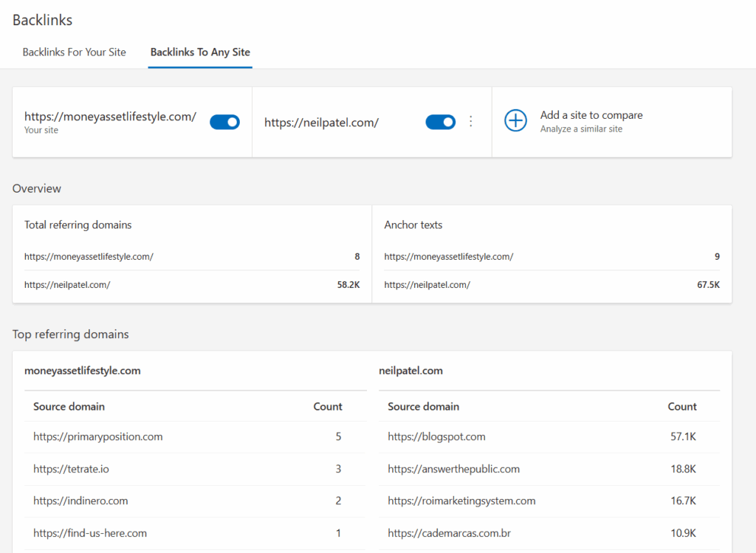The height and width of the screenshot is (553, 756).
Task: Click the Anchor texts heading
Action: (413, 224)
